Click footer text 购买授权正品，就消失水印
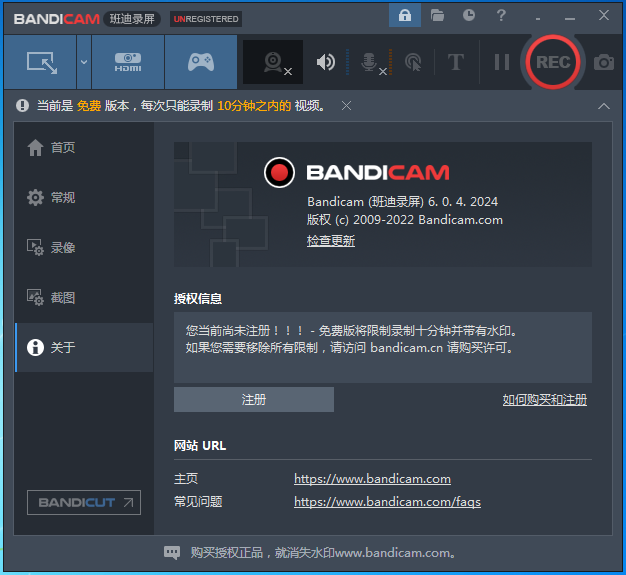 [x=263, y=553]
